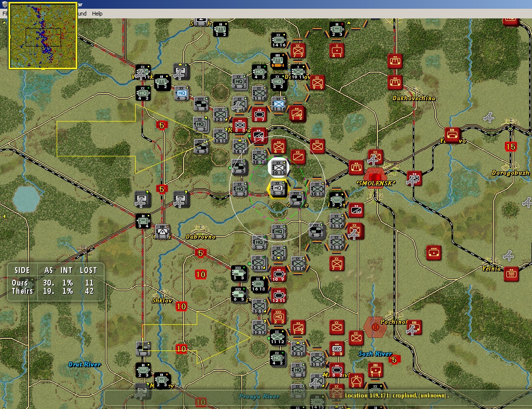
Task: Select the light-blue infantry unit 11 16
Action: 278,104
